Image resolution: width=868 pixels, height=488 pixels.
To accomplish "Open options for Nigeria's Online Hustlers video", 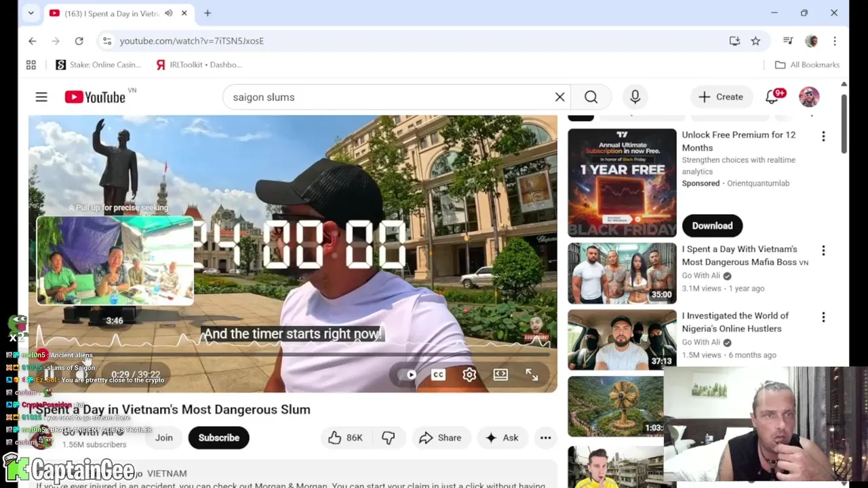I will pos(823,318).
